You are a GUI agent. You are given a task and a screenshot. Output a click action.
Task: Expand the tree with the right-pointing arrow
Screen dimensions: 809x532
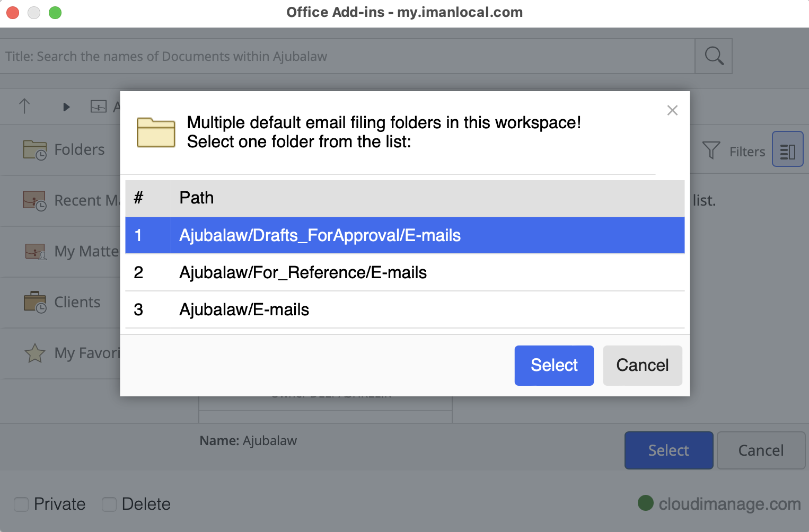point(65,106)
